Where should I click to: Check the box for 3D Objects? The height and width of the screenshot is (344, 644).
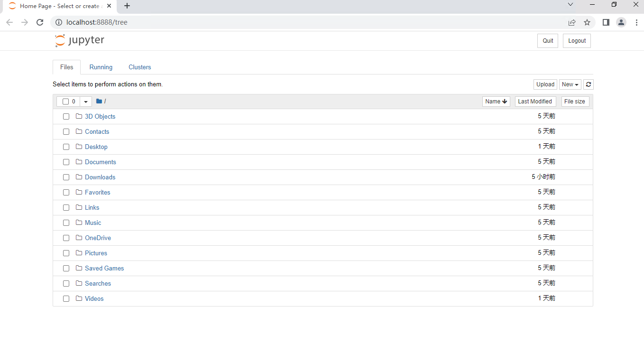pos(66,117)
